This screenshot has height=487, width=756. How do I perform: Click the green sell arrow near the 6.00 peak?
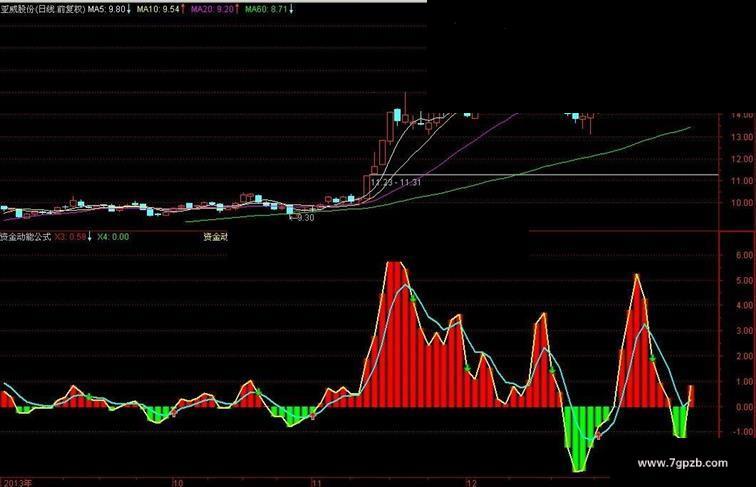(413, 298)
